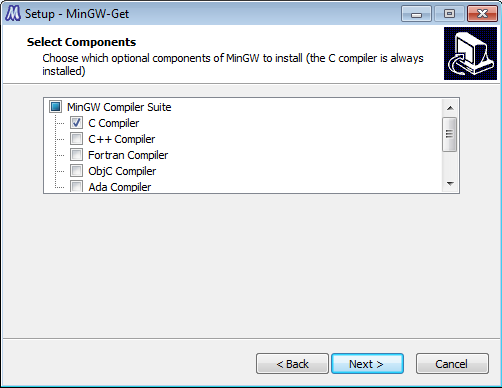This screenshot has width=502, height=388.
Task: Click the MinGW logo icon in title bar
Action: [13, 14]
